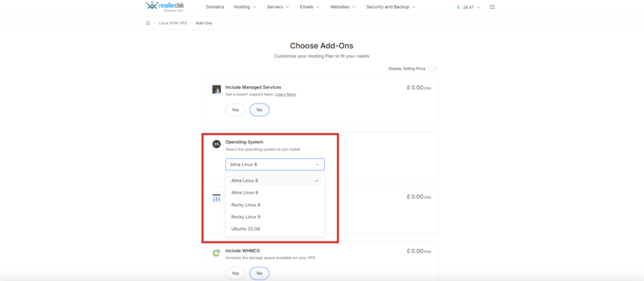Choose Ubuntu 22.04 option

pyautogui.click(x=275, y=229)
